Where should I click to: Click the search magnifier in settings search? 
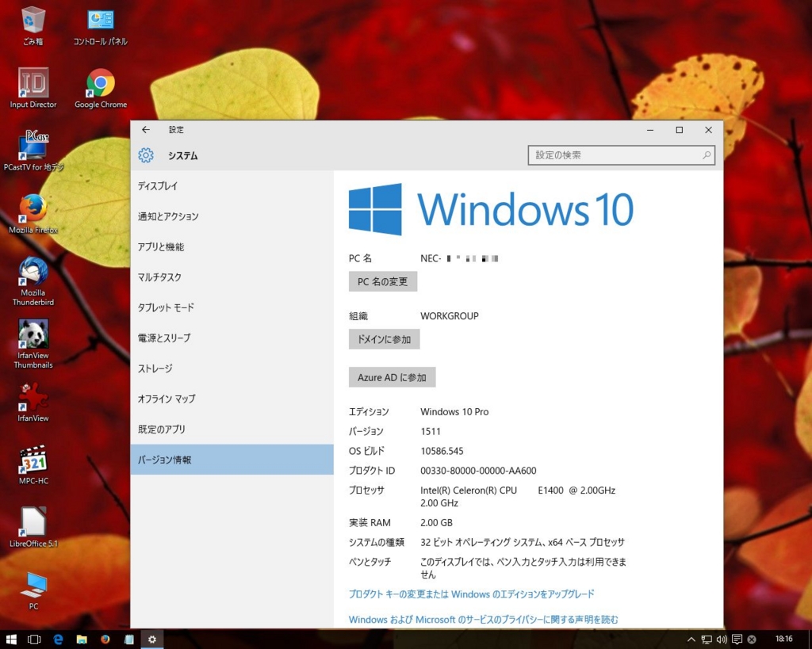pyautogui.click(x=707, y=155)
